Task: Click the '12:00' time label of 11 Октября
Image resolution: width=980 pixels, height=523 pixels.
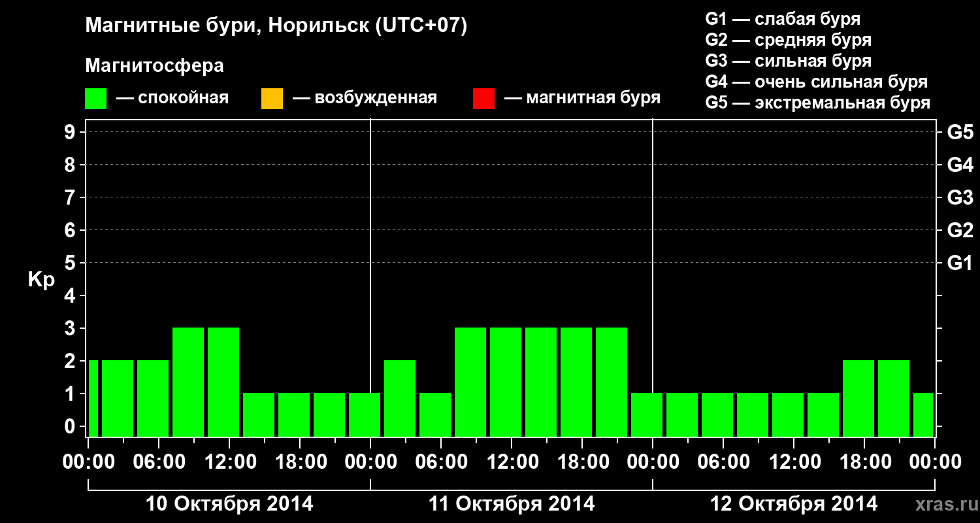Action: point(512,462)
